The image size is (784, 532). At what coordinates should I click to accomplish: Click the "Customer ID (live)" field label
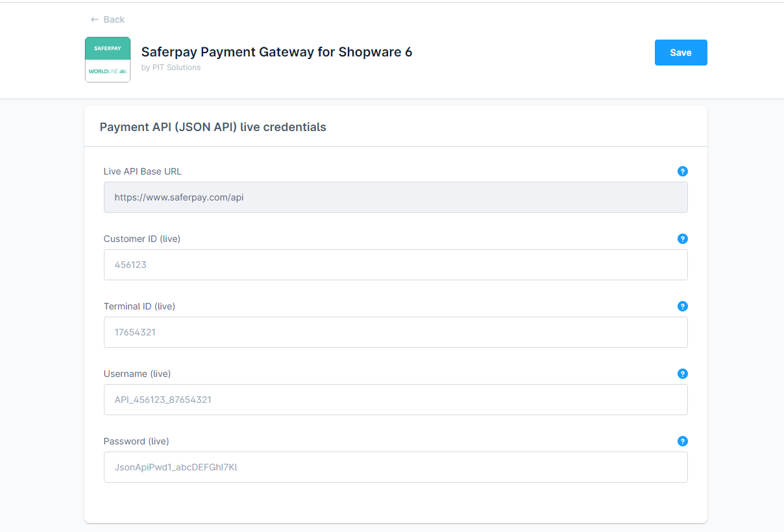142,239
